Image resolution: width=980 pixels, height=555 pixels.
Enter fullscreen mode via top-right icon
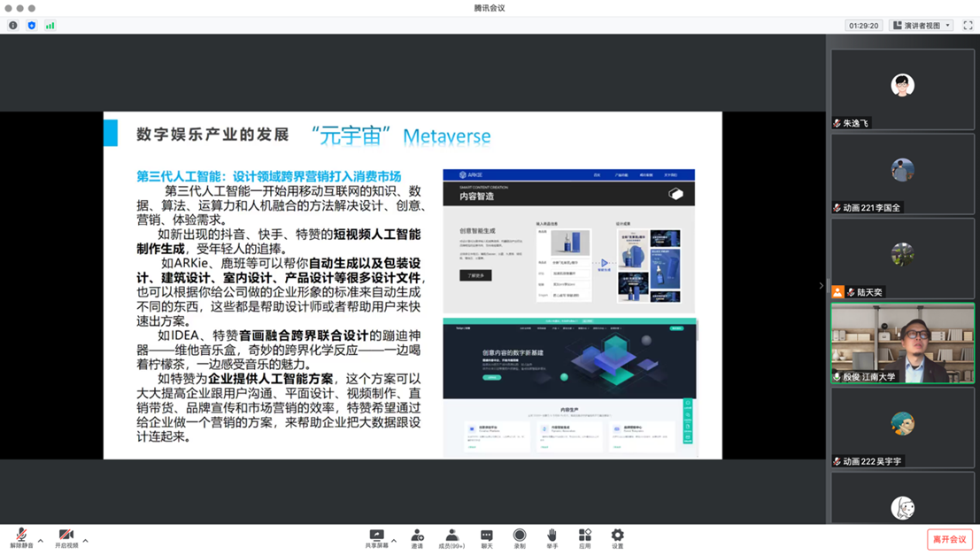pos(968,26)
